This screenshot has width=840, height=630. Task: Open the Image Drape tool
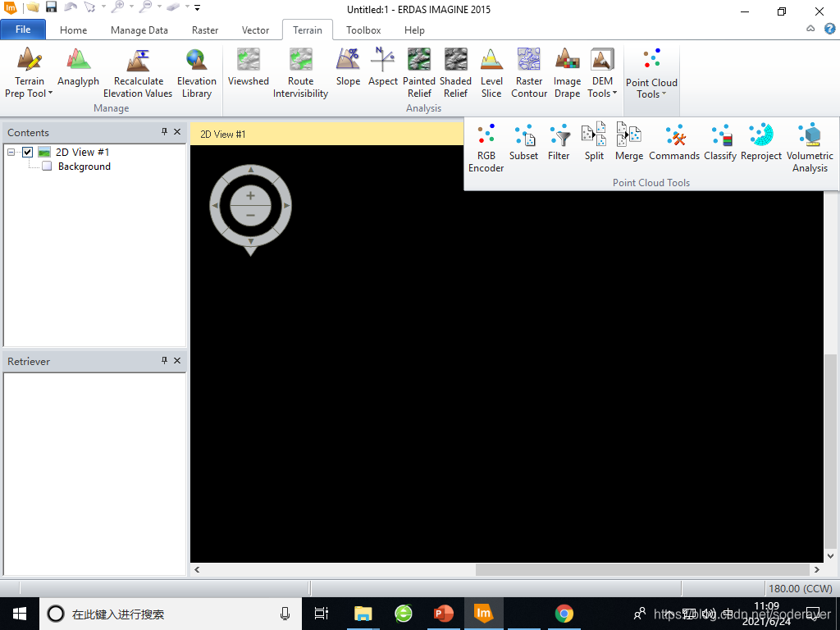pyautogui.click(x=567, y=73)
